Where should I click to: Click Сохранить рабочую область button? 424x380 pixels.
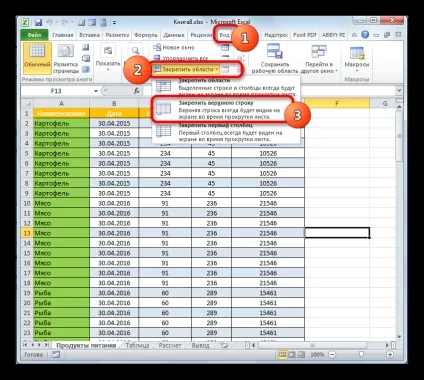[x=275, y=59]
